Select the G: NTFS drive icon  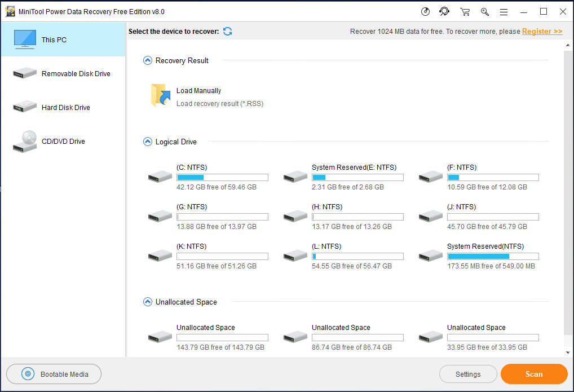(x=160, y=216)
